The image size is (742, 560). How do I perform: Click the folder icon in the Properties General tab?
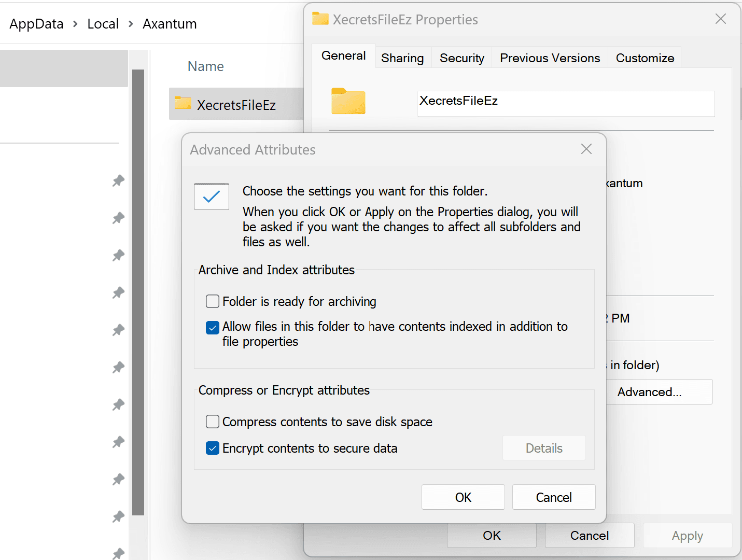348,102
